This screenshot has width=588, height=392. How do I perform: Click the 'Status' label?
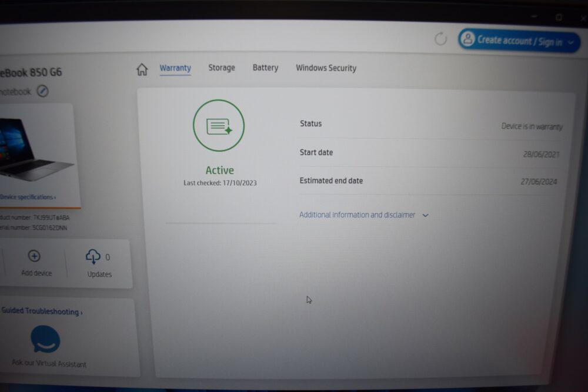click(x=311, y=123)
